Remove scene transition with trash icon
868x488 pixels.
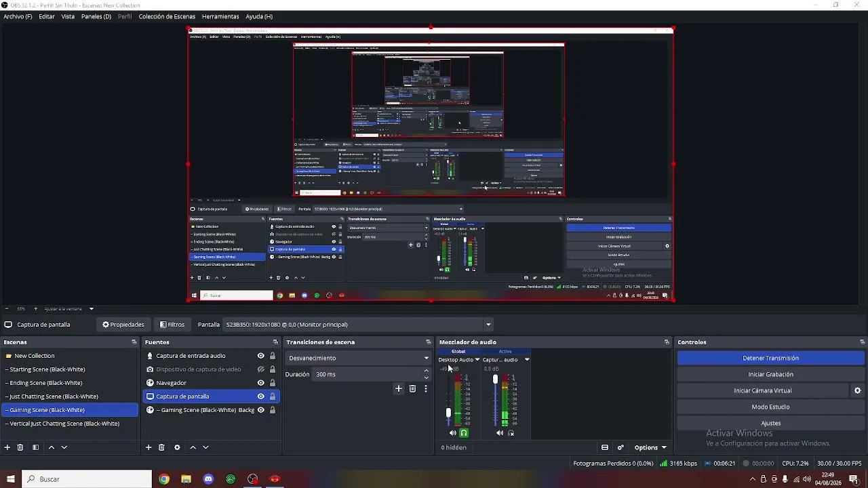point(412,388)
